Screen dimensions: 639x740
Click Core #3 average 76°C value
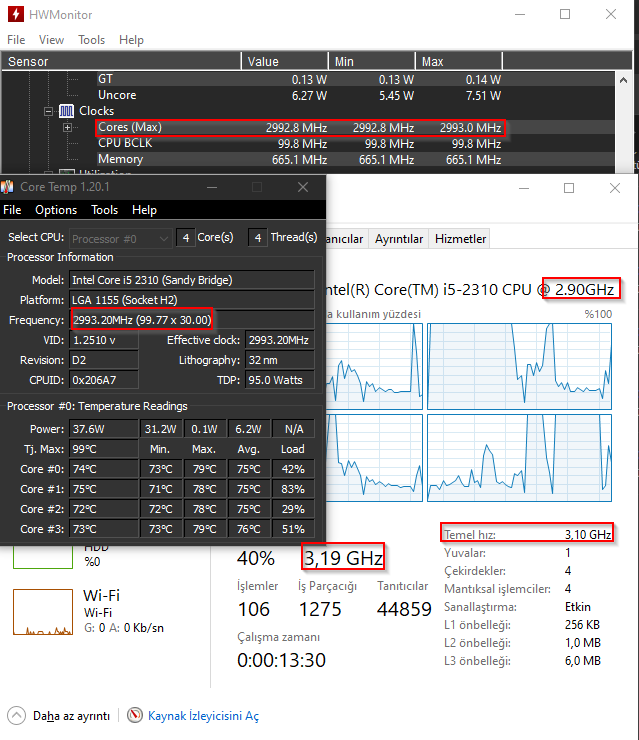(x=249, y=530)
